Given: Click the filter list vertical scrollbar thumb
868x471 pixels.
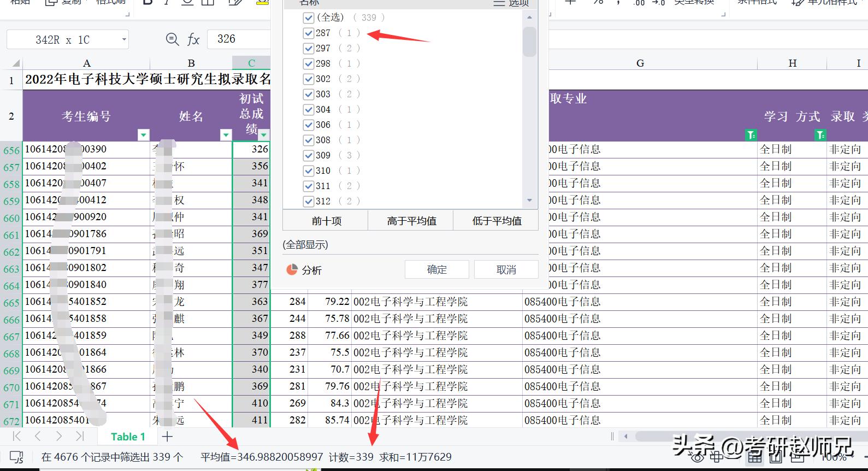Looking at the screenshot, I should click(529, 42).
